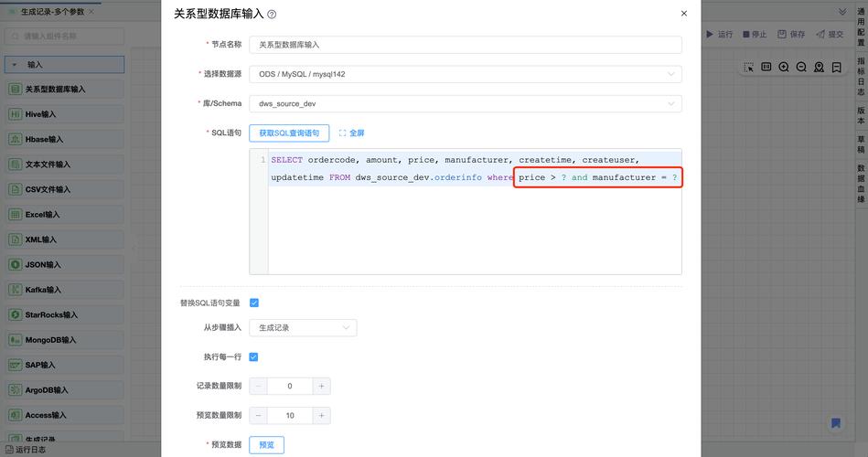Image resolution: width=868 pixels, height=457 pixels.
Task: Click the help icon beside the dialog title
Action: coord(272,15)
